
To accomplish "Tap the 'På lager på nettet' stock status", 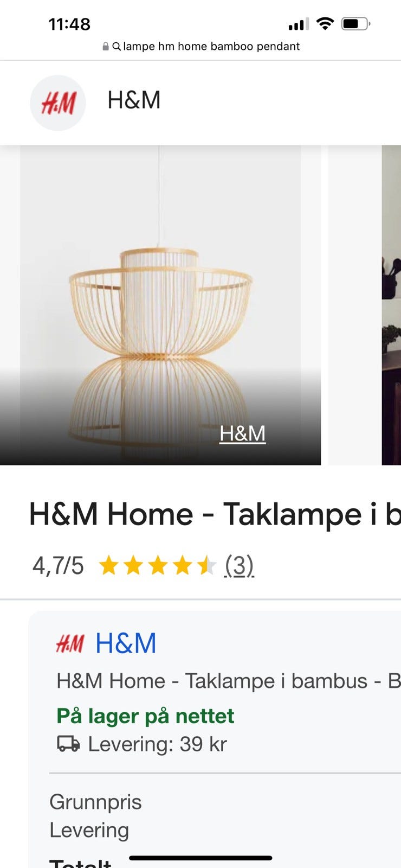I will click(145, 716).
